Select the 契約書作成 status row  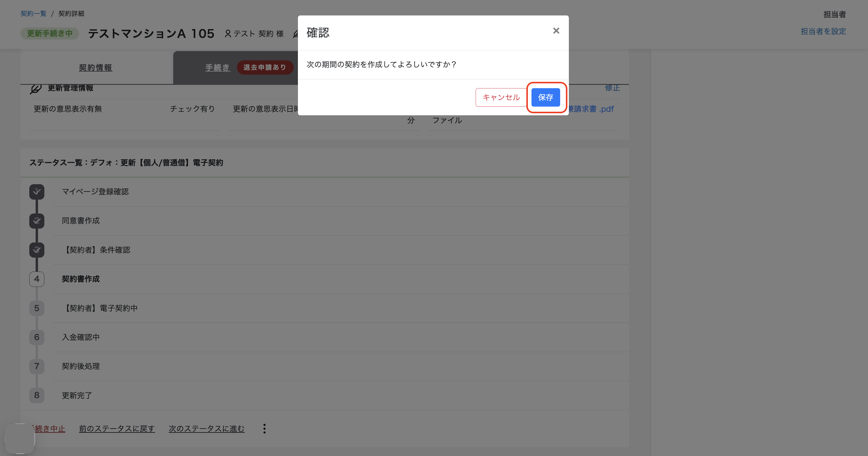pos(341,279)
